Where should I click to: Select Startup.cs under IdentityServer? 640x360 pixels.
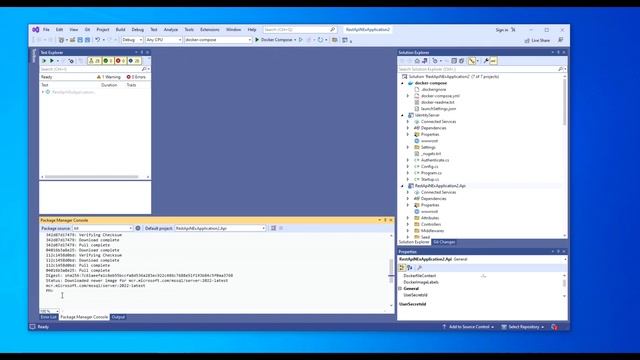coord(430,180)
